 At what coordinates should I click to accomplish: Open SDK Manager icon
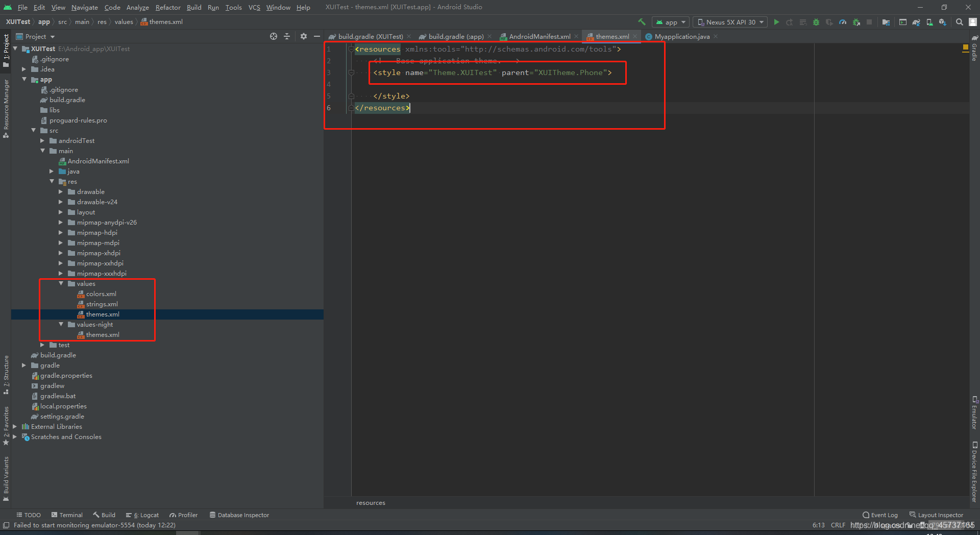click(943, 22)
